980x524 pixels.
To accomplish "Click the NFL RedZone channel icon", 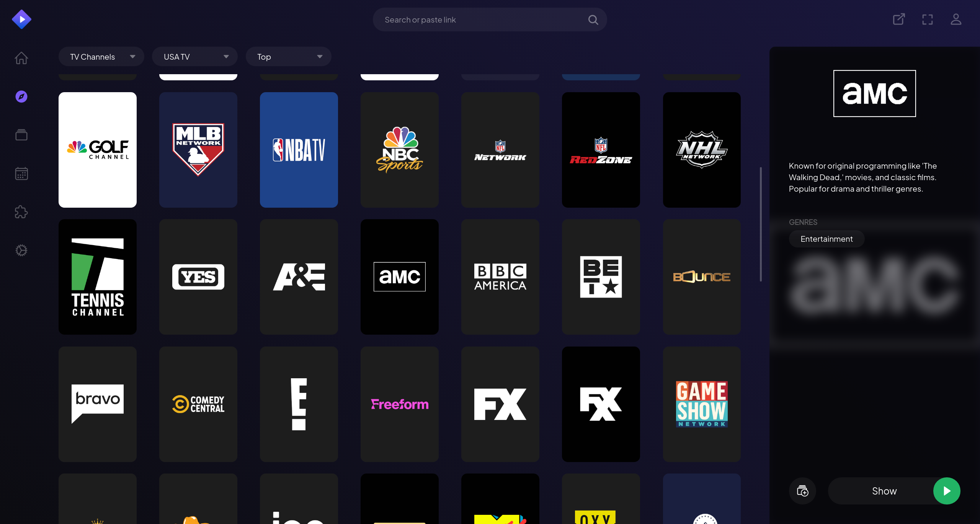I will point(601,150).
